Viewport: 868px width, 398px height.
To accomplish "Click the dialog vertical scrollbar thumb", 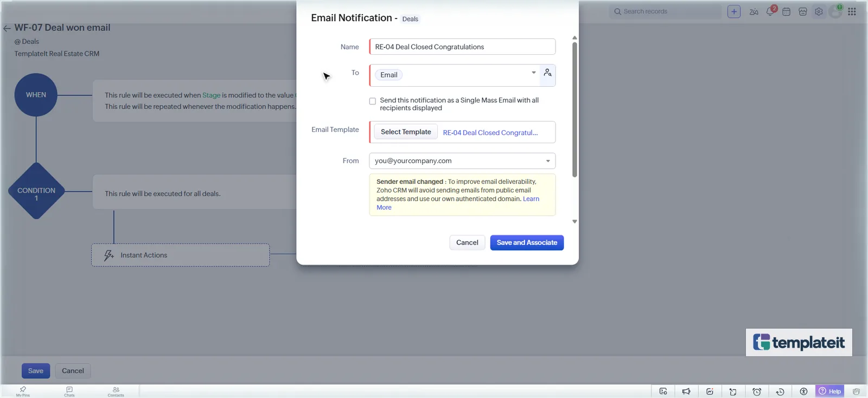I will [x=575, y=110].
